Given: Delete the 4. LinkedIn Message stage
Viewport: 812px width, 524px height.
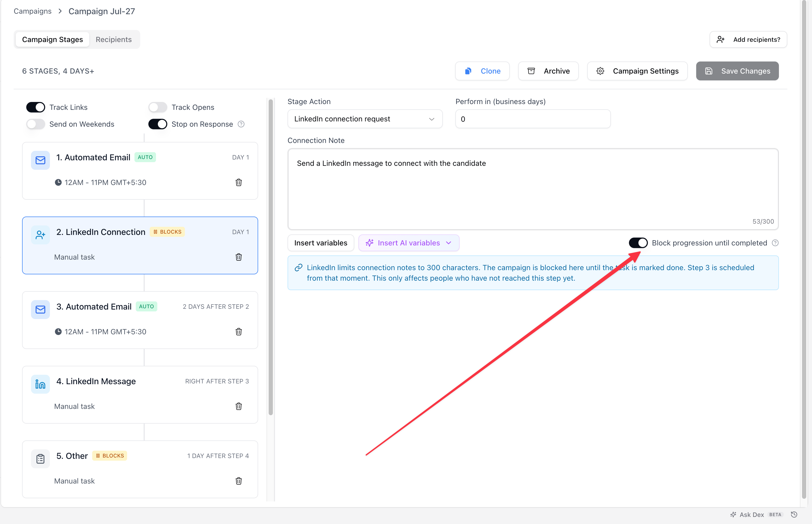Looking at the screenshot, I should pos(239,406).
